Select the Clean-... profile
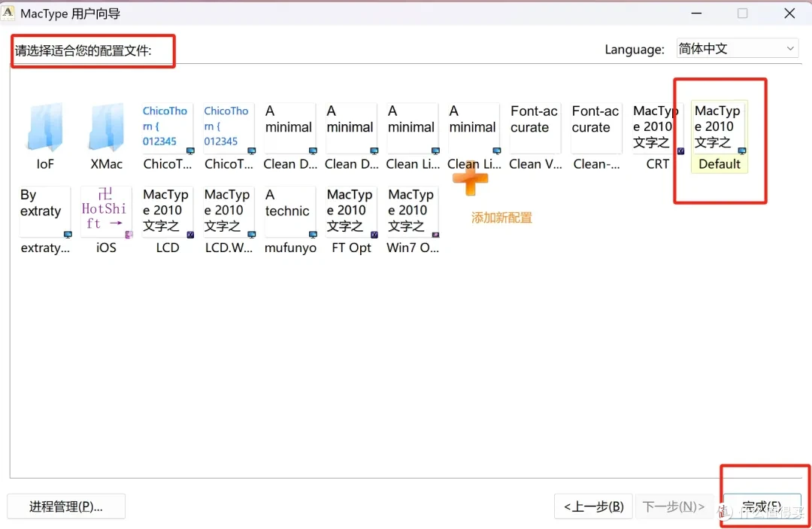 tap(596, 137)
